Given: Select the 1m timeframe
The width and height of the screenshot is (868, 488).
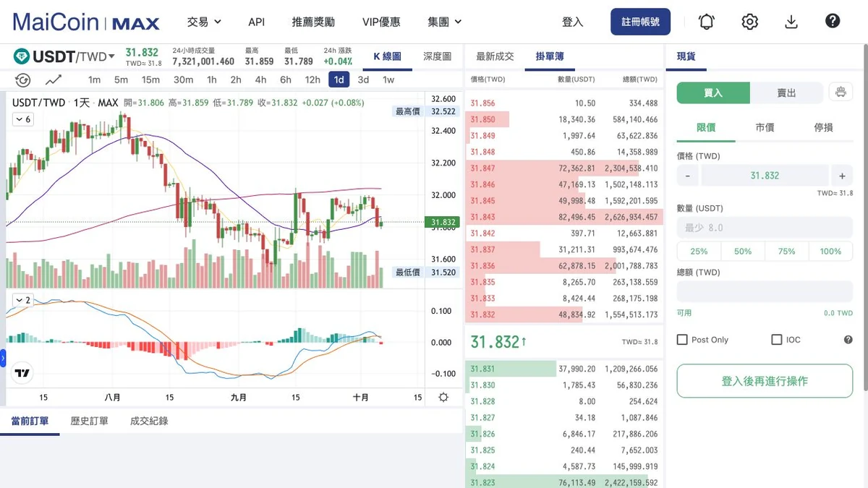Looking at the screenshot, I should (94, 80).
